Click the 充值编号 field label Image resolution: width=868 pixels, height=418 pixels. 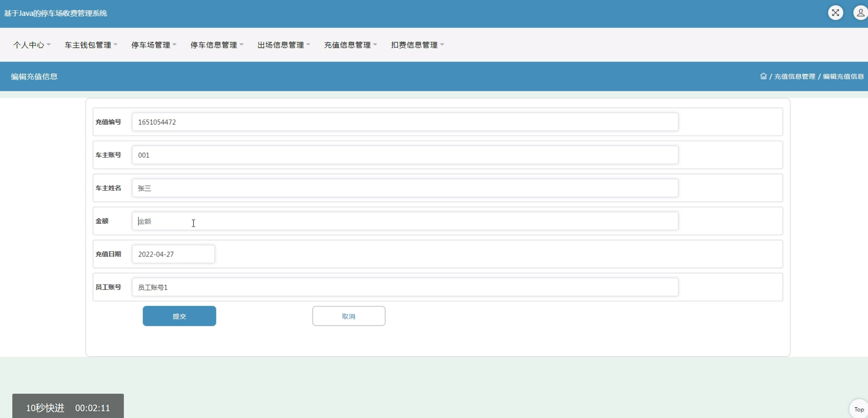[x=108, y=122]
